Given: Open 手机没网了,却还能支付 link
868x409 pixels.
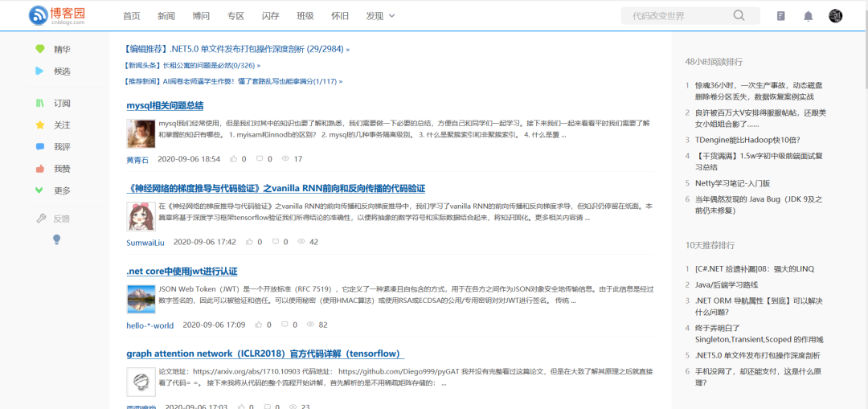Looking at the screenshot, I should tap(759, 377).
